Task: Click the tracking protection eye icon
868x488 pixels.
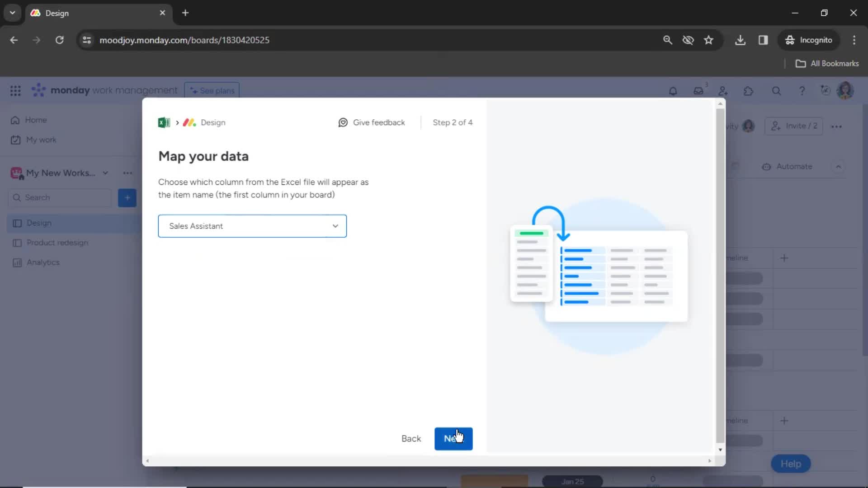Action: coord(688,40)
